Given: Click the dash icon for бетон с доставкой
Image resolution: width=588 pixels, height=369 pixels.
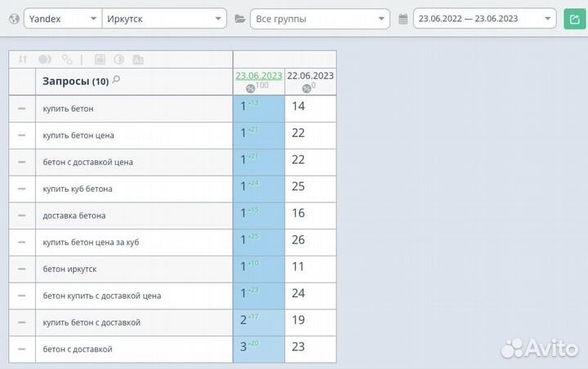Looking at the screenshot, I should (x=22, y=349).
